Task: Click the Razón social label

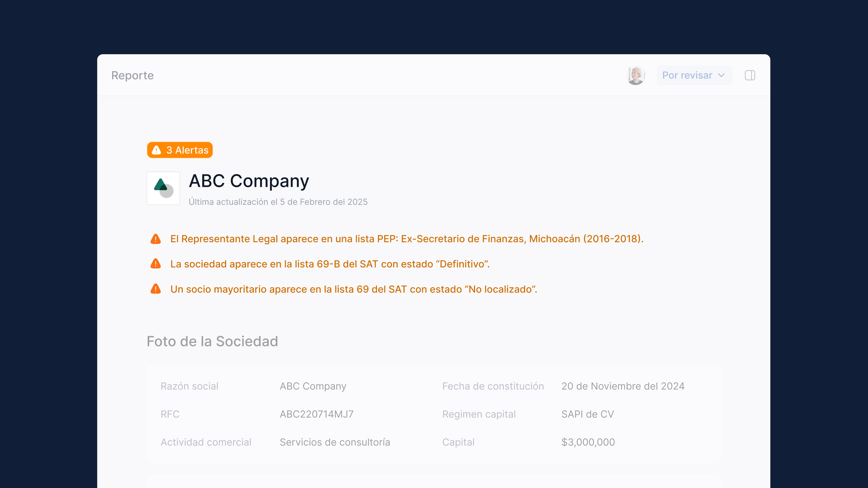Action: (189, 386)
